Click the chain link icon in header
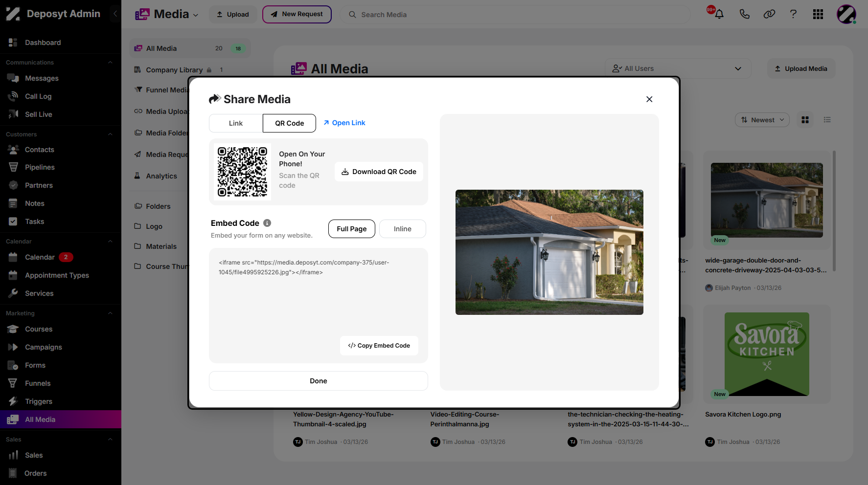Screen dimensions: 868x485 [x=769, y=14]
